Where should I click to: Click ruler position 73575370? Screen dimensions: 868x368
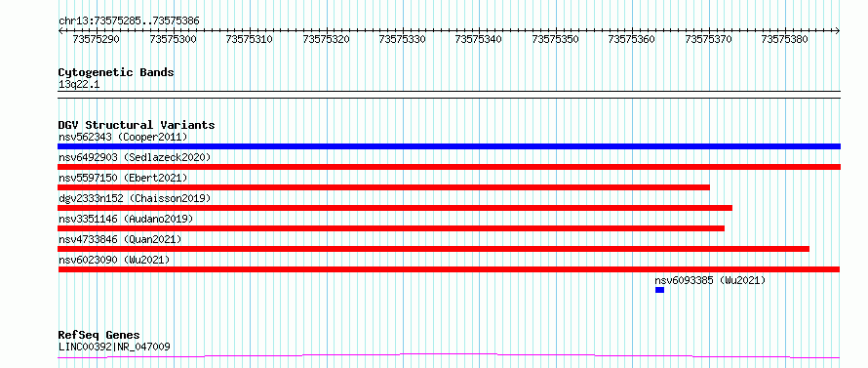(709, 39)
